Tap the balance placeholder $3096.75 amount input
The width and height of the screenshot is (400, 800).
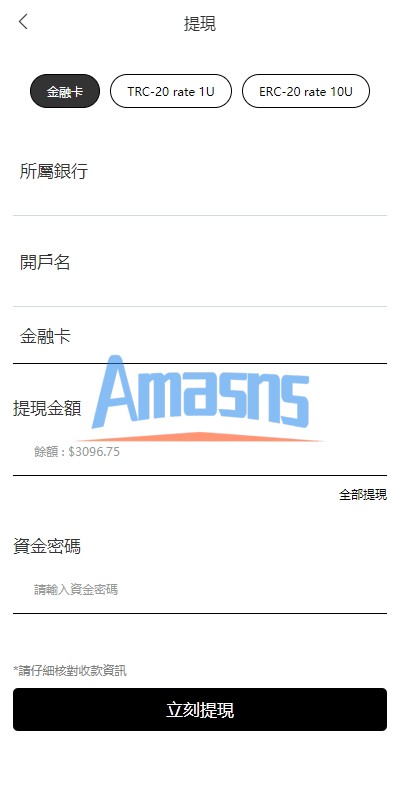pos(200,452)
